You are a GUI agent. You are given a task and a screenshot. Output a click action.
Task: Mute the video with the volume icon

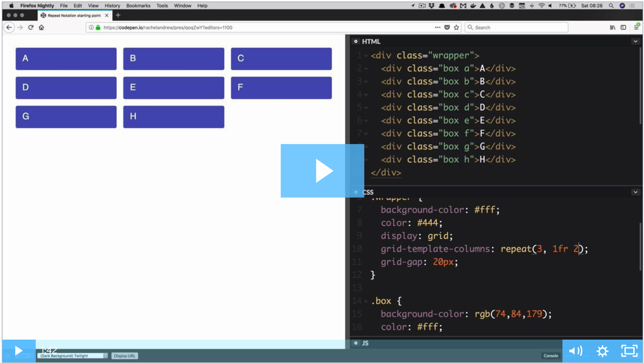click(575, 351)
